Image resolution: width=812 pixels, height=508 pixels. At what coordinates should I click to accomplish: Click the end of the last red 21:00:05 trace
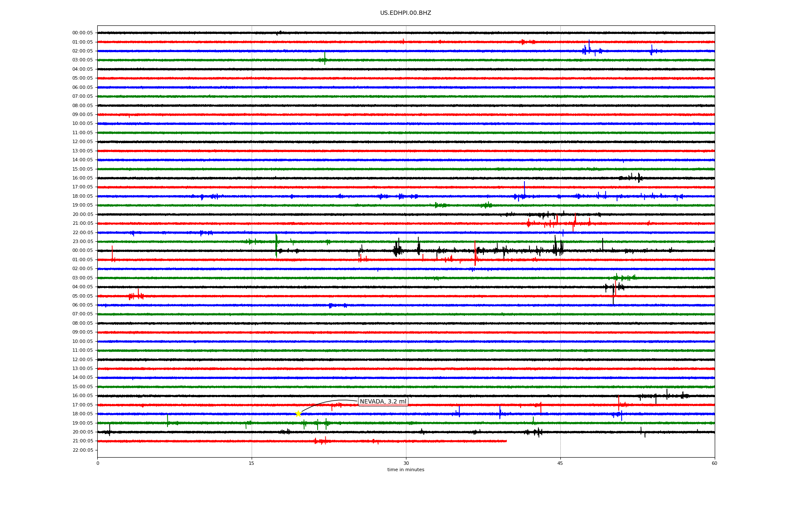[506, 441]
